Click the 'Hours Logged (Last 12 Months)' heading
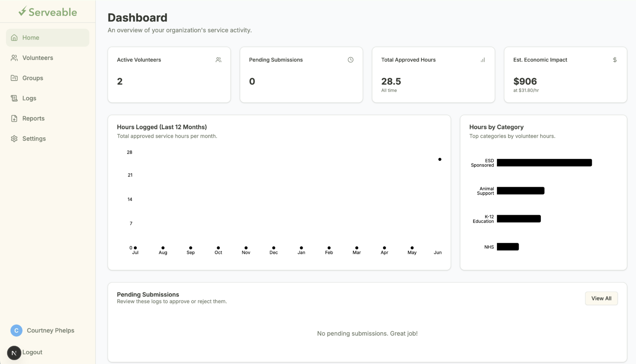 (162, 127)
